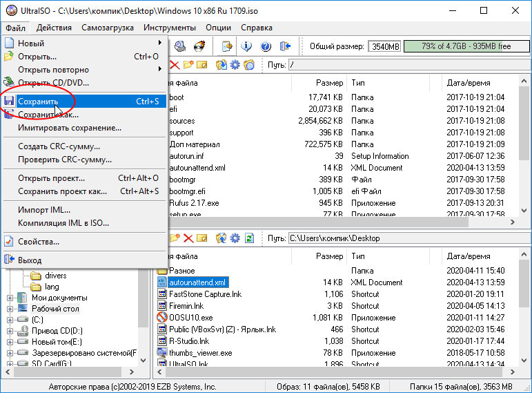The image size is (532, 393).
Task: Click new folder icon in lower local toolbar
Action: tap(175, 238)
